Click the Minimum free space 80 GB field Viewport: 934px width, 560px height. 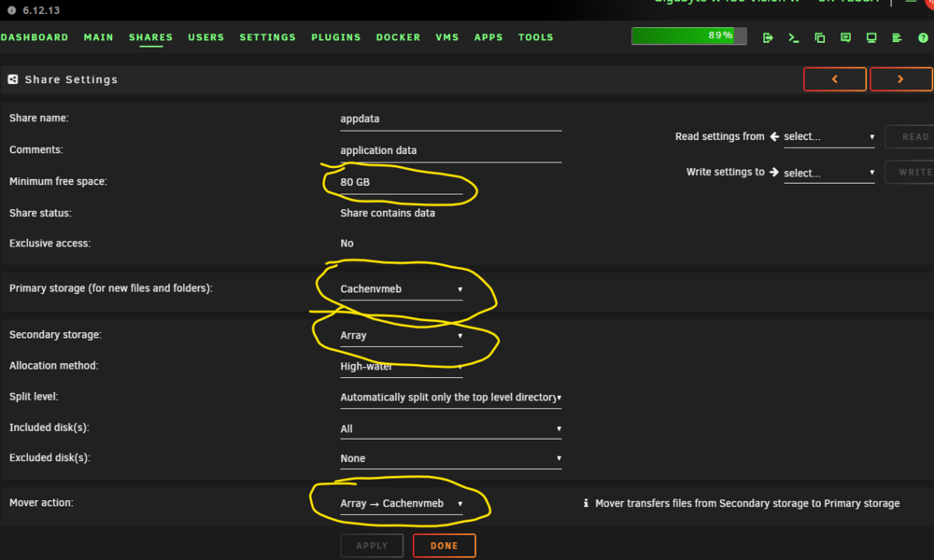[x=402, y=182]
